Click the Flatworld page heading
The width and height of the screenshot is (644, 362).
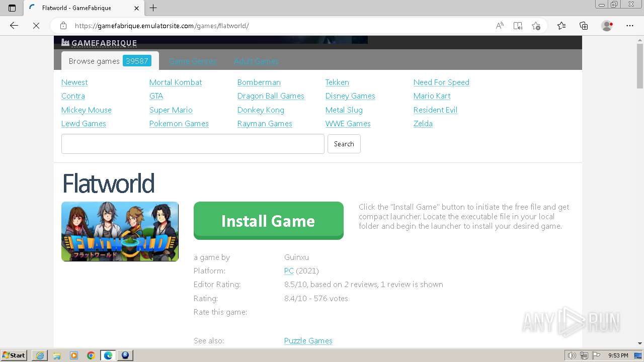(108, 184)
